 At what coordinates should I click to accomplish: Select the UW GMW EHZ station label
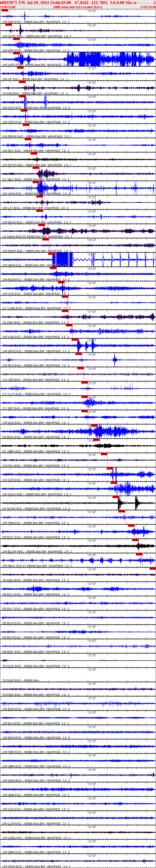click(36, 767)
